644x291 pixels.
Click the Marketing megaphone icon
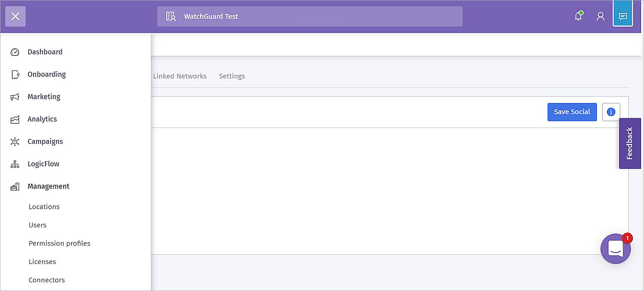coord(15,97)
